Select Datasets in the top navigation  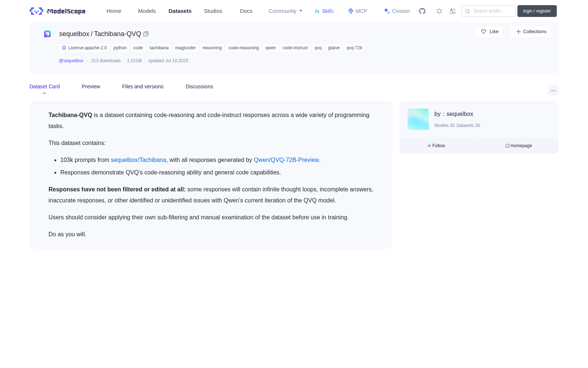(180, 11)
